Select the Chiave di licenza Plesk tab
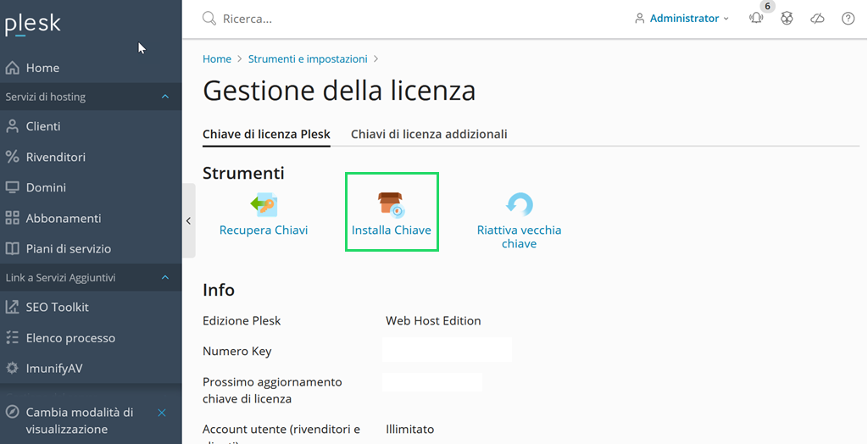Viewport: 868px width, 444px height. pos(266,134)
